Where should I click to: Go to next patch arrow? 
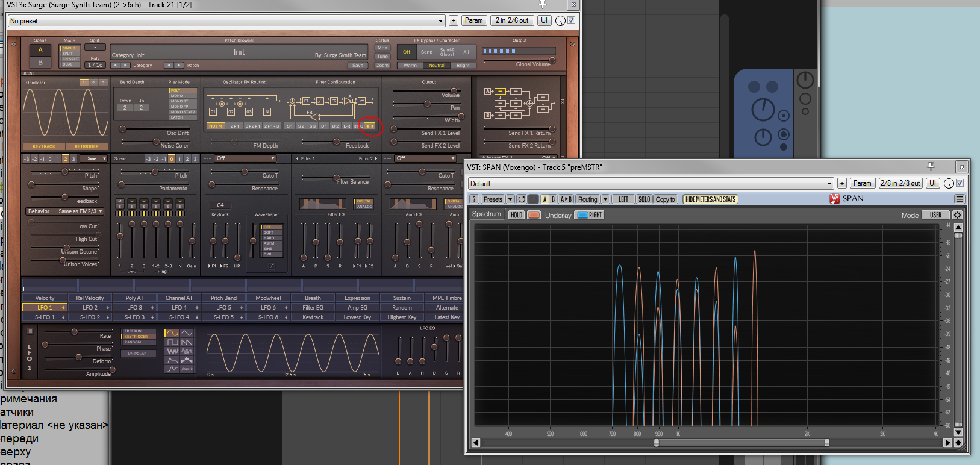coord(179,65)
